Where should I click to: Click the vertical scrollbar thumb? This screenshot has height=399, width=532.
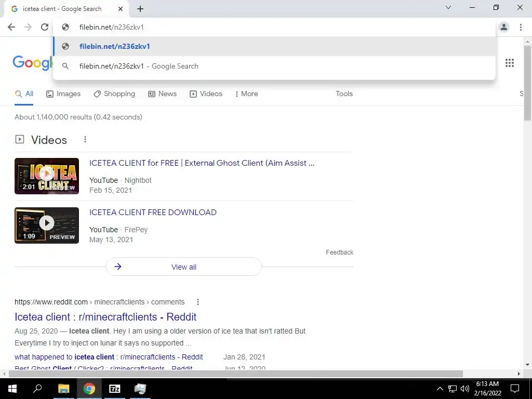click(x=528, y=83)
